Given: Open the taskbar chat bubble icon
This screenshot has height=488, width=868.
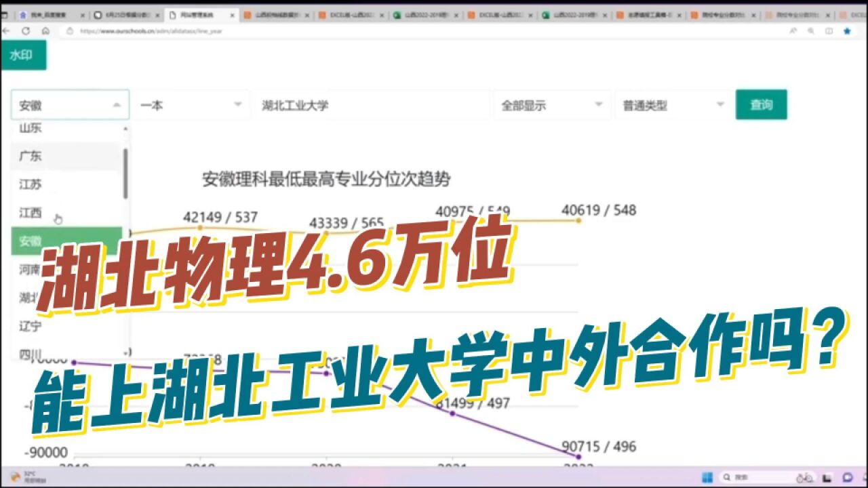Looking at the screenshot, I should [x=847, y=477].
